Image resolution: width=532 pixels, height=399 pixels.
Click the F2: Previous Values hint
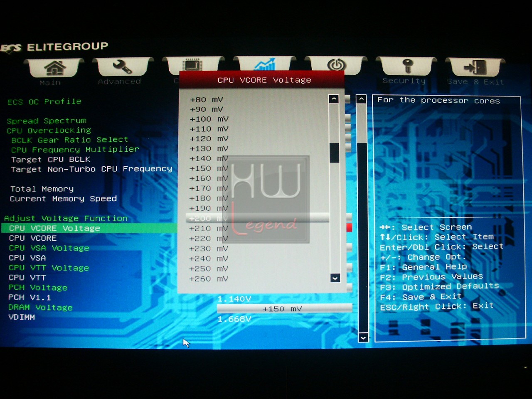click(x=431, y=276)
